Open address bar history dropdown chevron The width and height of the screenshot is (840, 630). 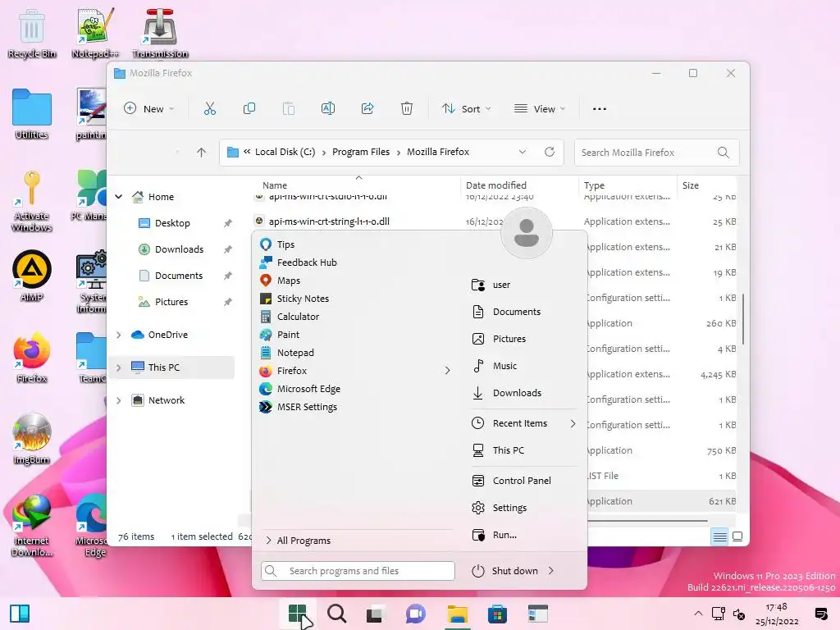[523, 152]
